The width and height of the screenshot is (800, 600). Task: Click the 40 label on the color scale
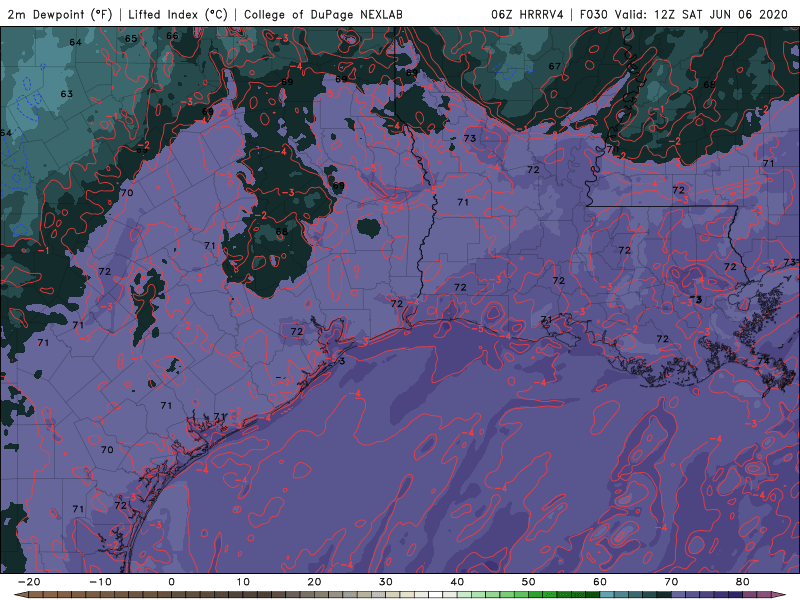point(457,582)
